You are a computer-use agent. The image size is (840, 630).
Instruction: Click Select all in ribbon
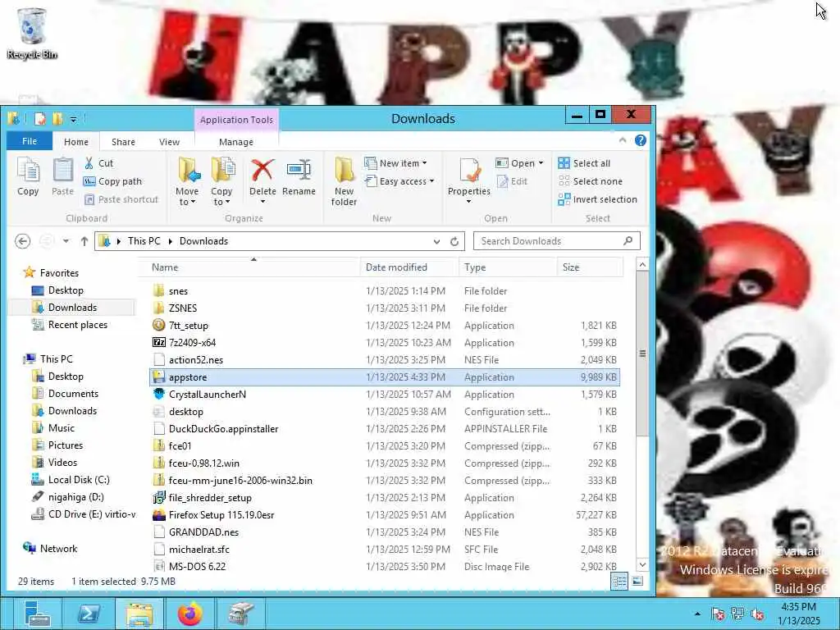584,163
